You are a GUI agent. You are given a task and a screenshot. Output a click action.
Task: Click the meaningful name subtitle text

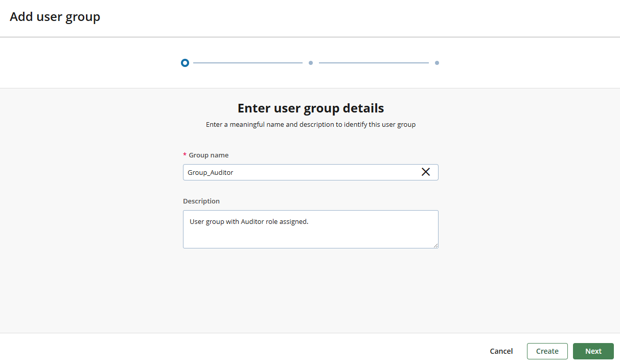pyautogui.click(x=310, y=124)
